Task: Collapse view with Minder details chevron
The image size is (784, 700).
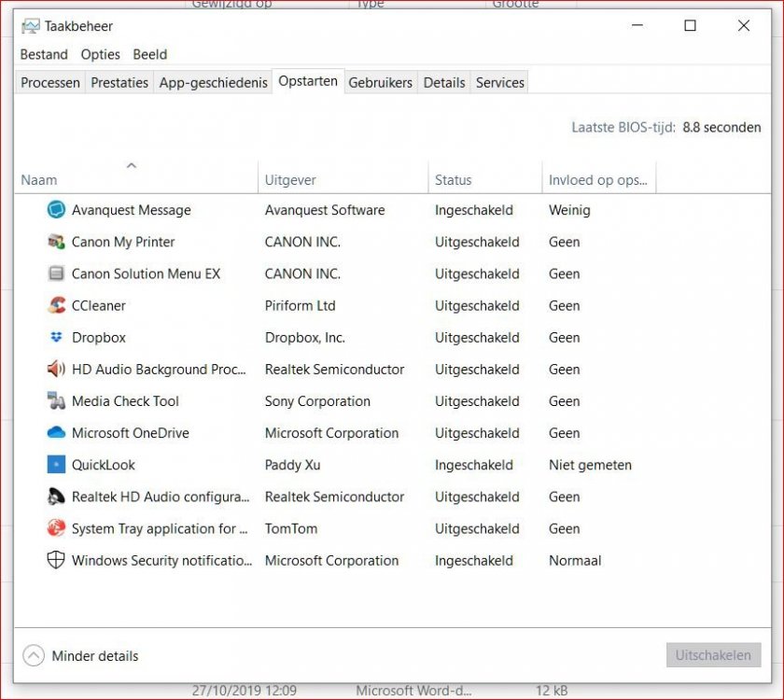Action: click(x=34, y=656)
